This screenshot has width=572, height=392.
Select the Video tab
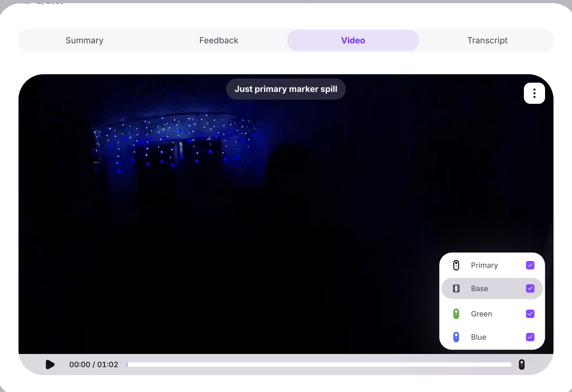click(x=353, y=40)
